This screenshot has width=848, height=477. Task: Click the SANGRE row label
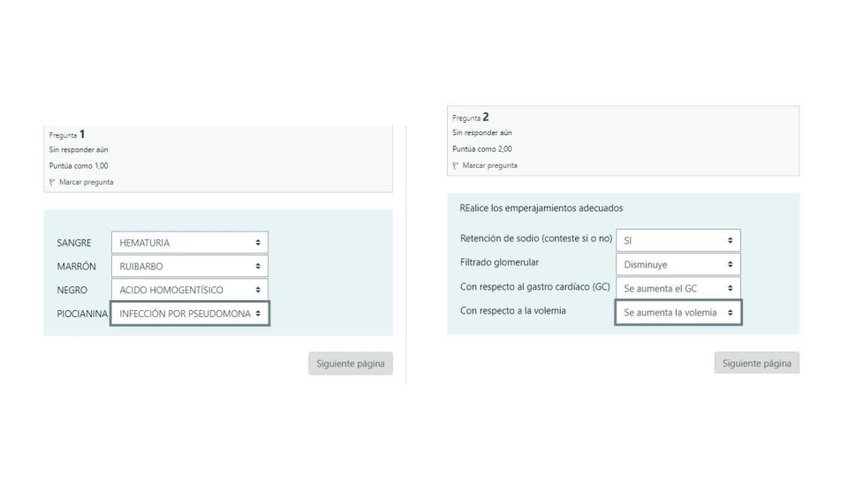pos(75,243)
